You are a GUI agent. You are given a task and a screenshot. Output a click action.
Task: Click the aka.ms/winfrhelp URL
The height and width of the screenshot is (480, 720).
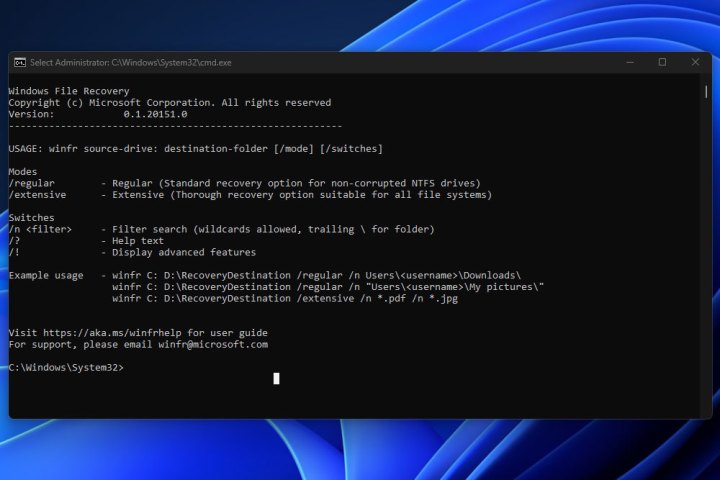[x=105, y=332]
